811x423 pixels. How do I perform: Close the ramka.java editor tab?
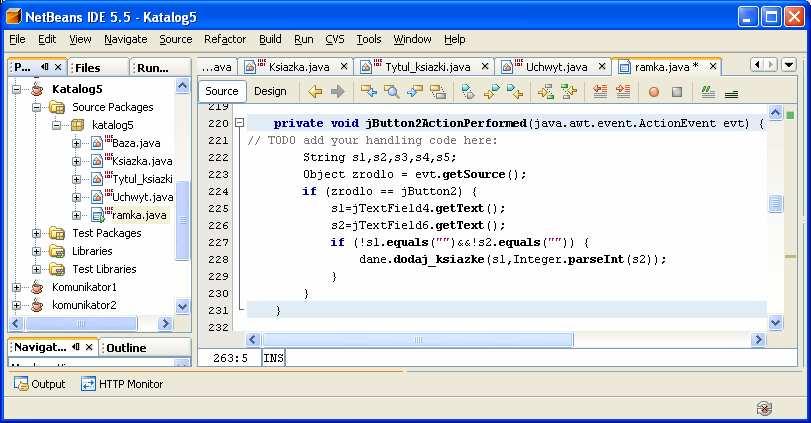click(x=713, y=66)
